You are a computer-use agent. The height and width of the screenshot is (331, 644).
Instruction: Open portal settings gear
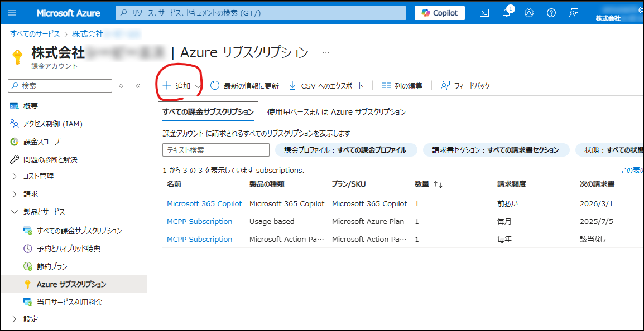529,13
